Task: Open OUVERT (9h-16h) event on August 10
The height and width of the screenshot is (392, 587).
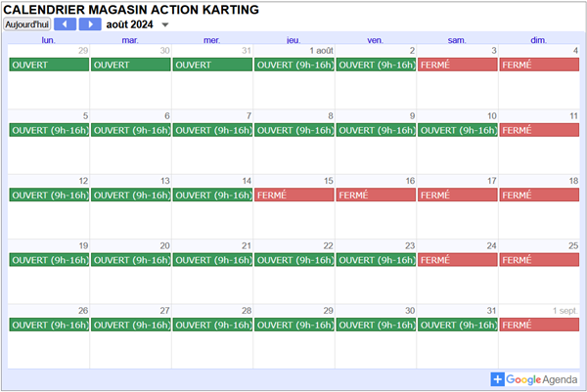Action: (x=458, y=130)
